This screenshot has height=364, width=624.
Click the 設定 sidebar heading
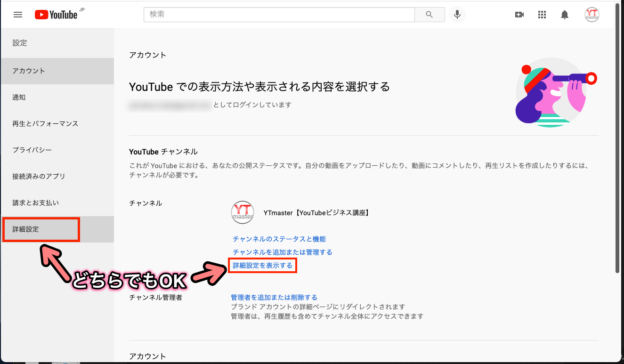point(20,43)
